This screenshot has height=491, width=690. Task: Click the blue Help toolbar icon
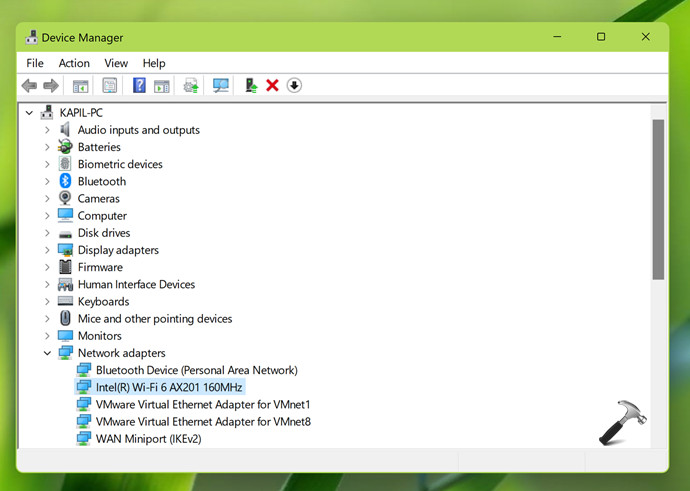pos(139,86)
